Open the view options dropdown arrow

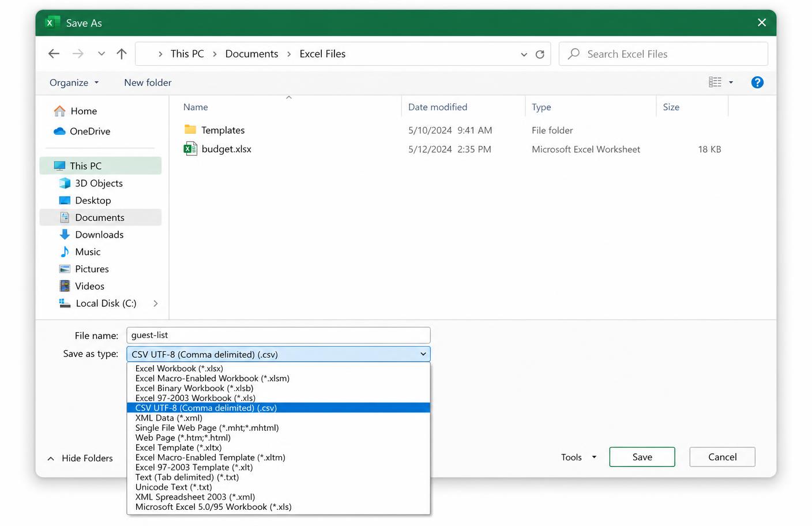pos(731,82)
